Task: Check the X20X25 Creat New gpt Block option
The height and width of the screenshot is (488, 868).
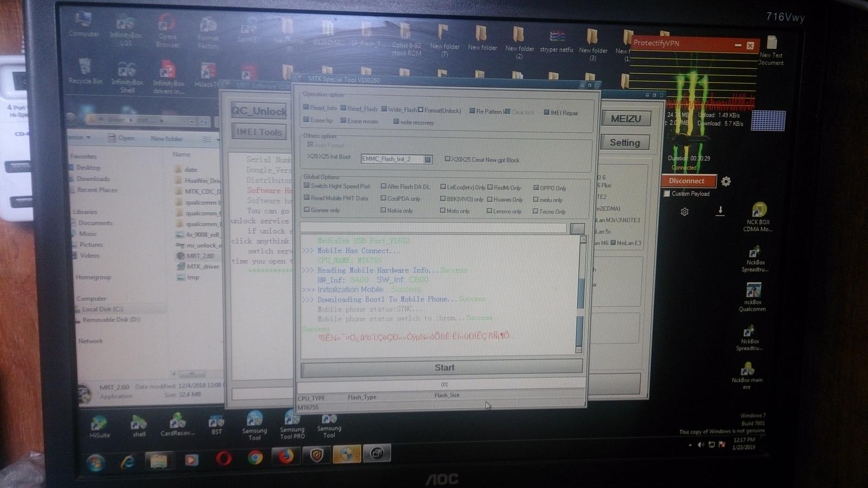Action: pos(448,159)
